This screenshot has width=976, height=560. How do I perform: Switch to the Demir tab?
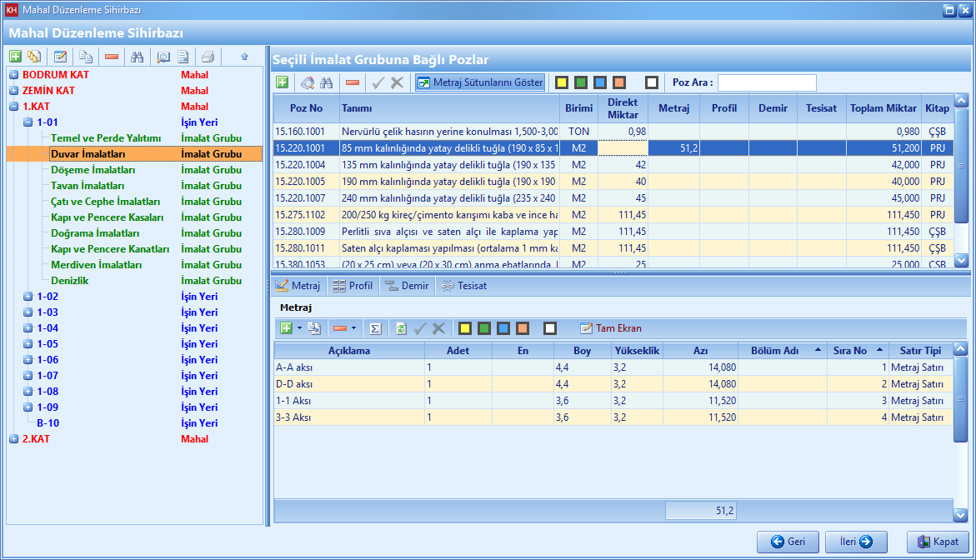coord(408,286)
